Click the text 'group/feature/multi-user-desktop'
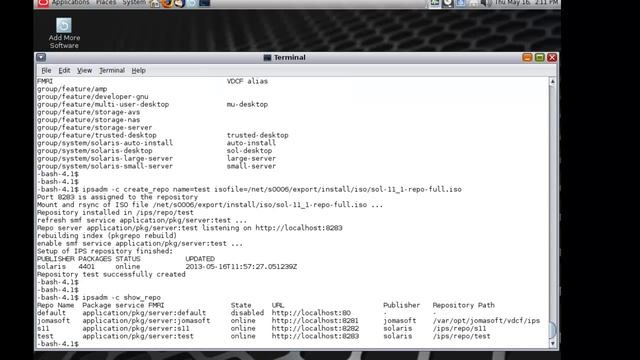640x360 pixels. (x=103, y=104)
